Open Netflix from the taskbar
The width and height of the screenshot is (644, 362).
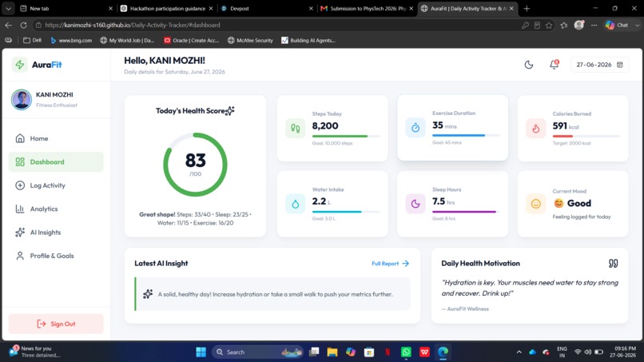point(388,352)
